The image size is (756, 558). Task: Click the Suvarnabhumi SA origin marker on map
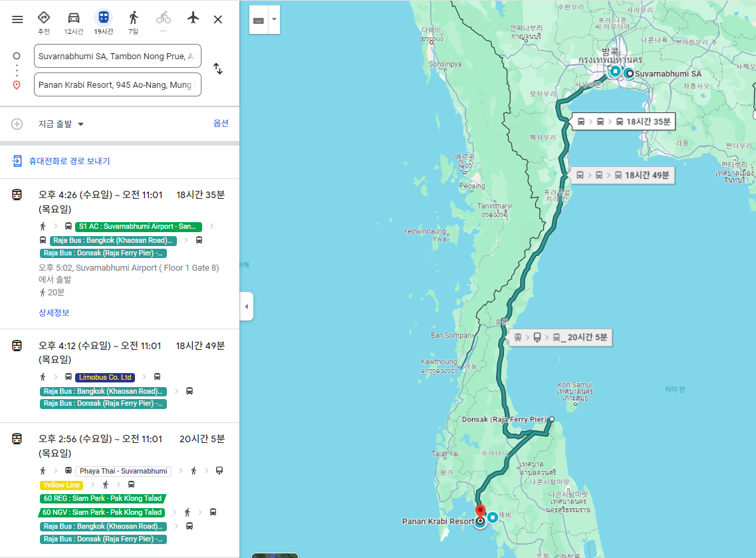[x=629, y=73]
